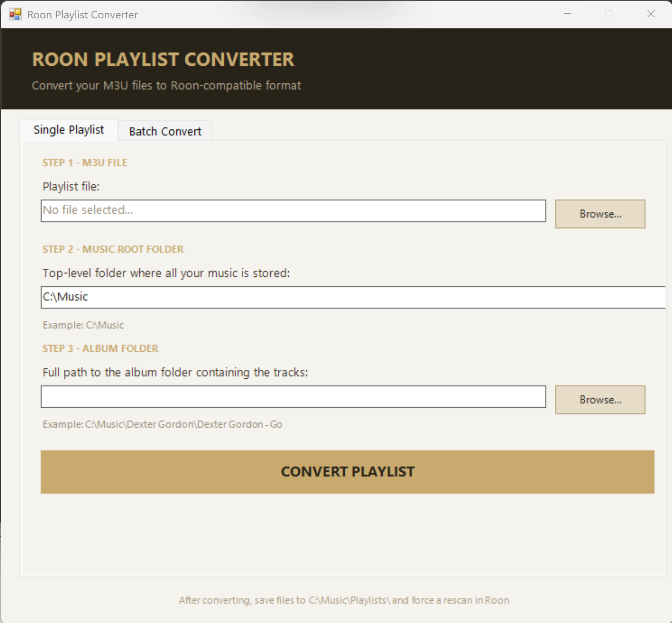The image size is (672, 623).
Task: Click the Step 2 - Music Root Folder heading
Action: click(x=113, y=249)
